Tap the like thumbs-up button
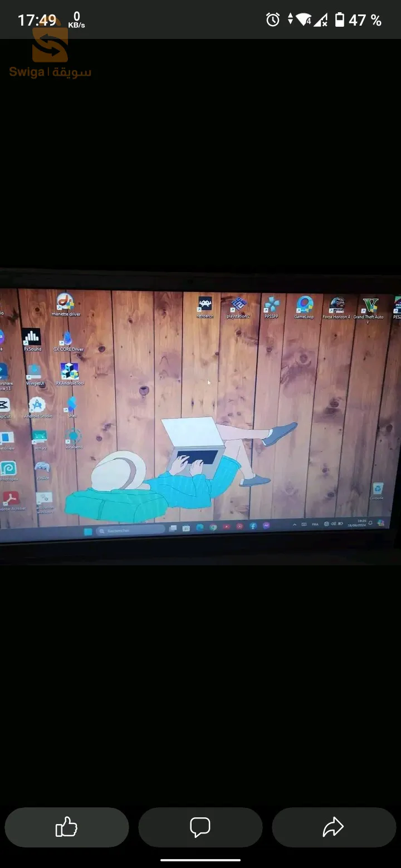Viewport: 401px width, 868px height. coord(66,827)
